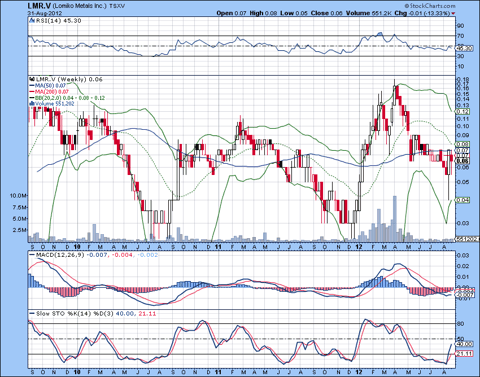Select the Low 0.05 value in the header

pyautogui.click(x=294, y=13)
